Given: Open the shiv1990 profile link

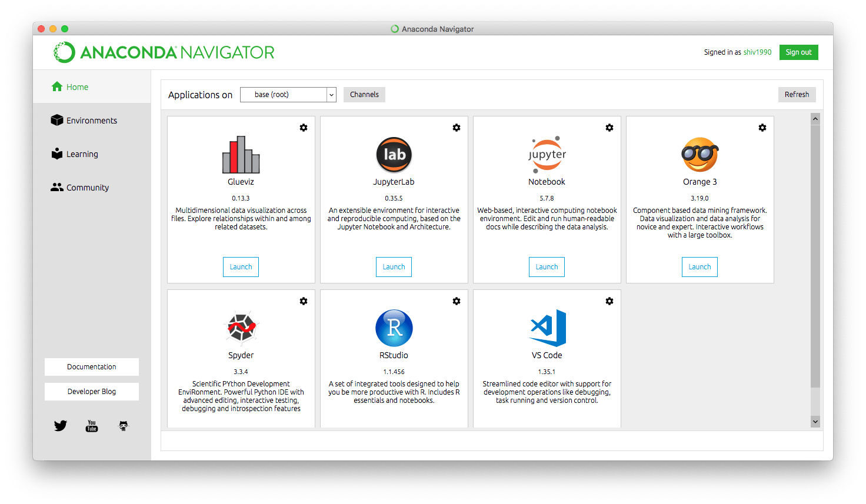Looking at the screenshot, I should [757, 52].
